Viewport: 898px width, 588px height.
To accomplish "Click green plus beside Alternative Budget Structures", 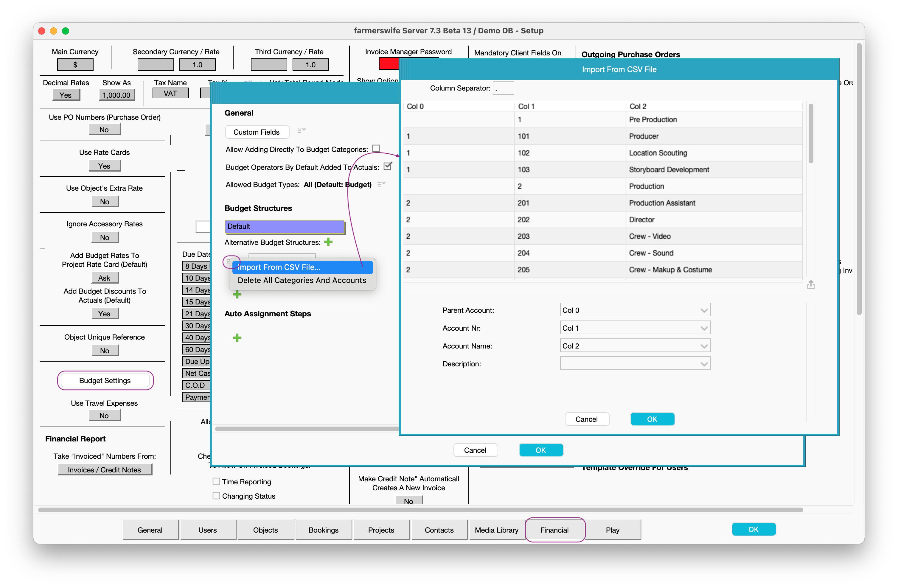I will coord(328,242).
